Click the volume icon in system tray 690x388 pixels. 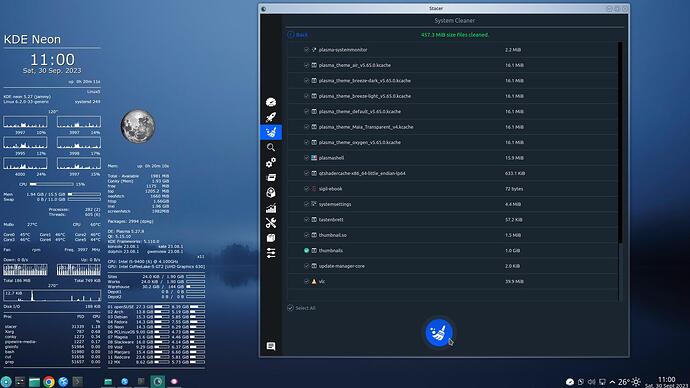591,382
